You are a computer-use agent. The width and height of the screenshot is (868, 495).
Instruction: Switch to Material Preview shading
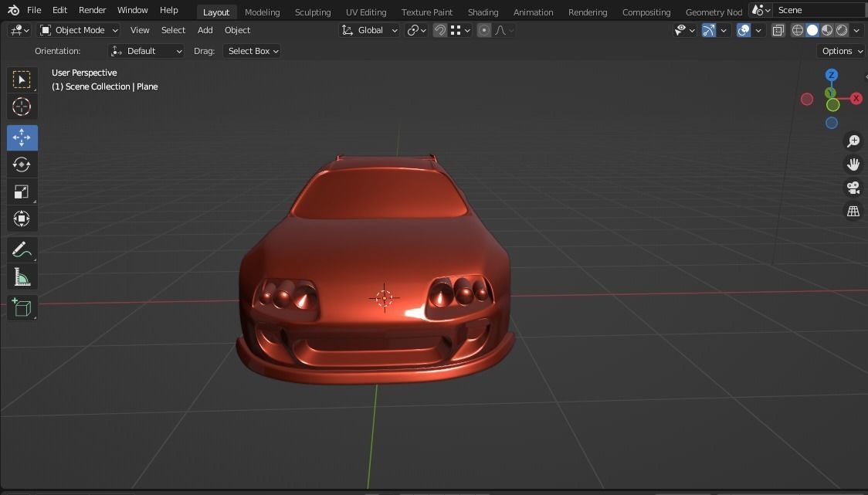point(827,30)
